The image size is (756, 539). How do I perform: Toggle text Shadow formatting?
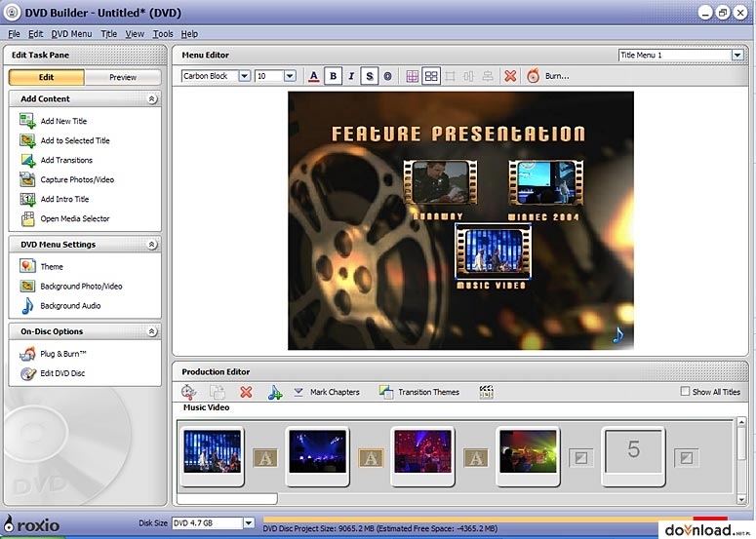[370, 76]
